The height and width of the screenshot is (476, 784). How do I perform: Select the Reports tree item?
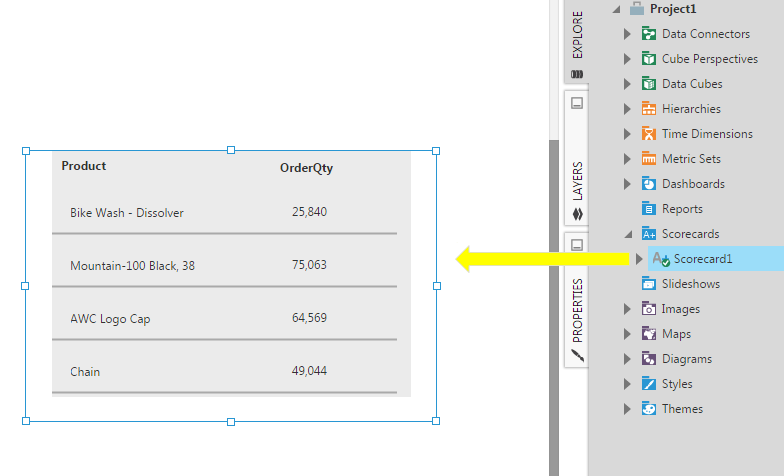point(682,208)
